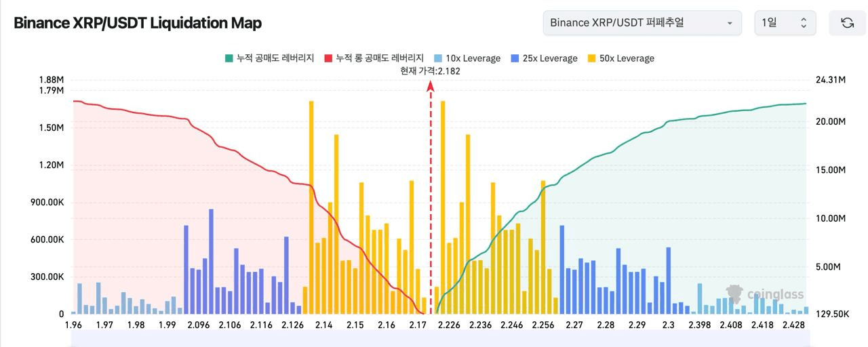868x347 pixels.
Task: Click the 2.428 x-axis label
Action: click(793, 325)
